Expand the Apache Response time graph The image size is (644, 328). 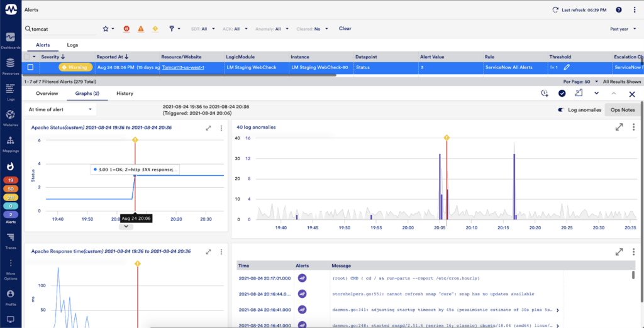tap(209, 251)
